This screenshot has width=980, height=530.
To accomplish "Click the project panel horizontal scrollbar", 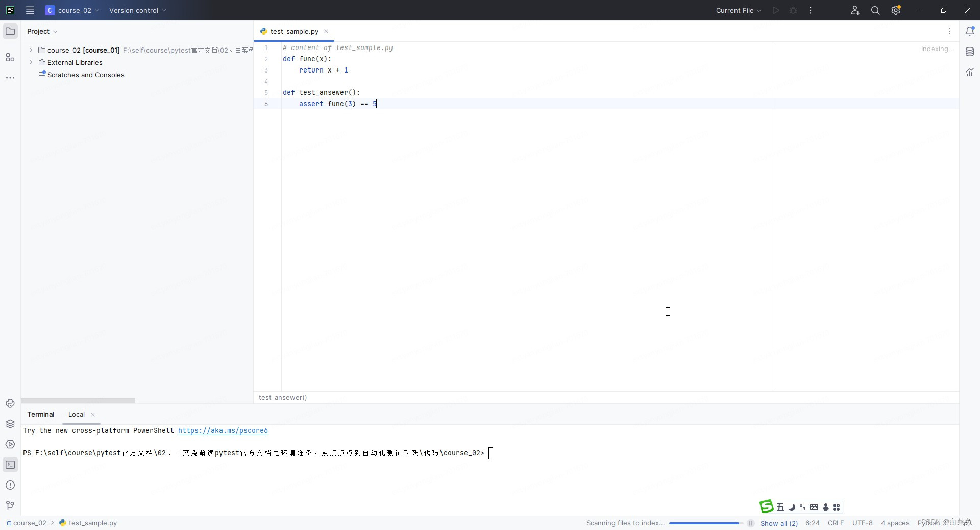I will click(x=78, y=401).
